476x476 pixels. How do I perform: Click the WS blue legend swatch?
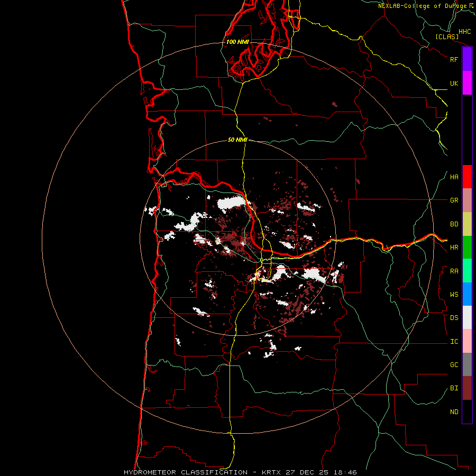[467, 294]
